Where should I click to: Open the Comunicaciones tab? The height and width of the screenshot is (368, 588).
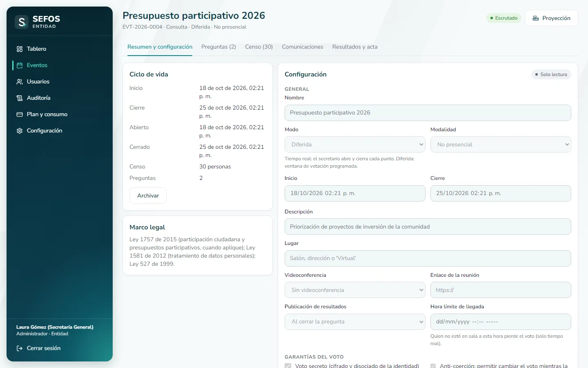click(303, 47)
